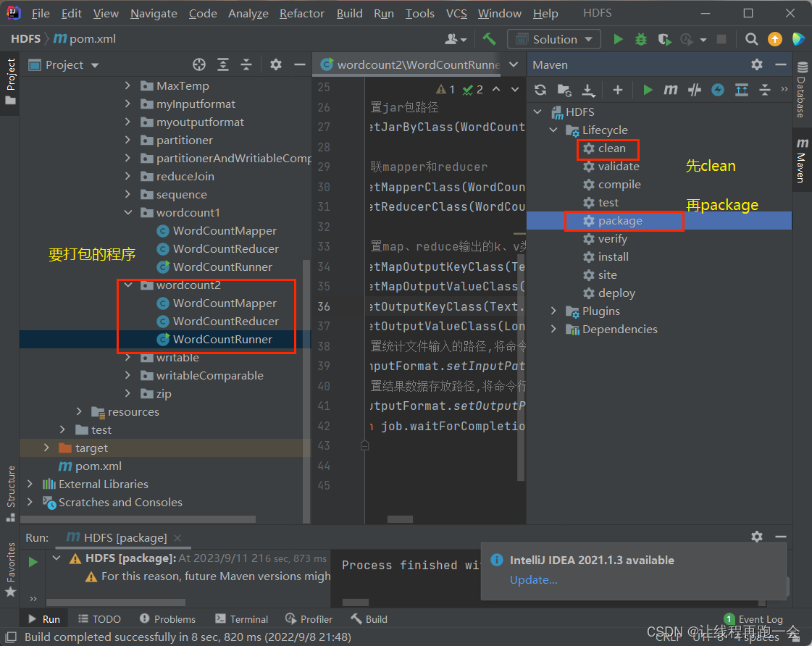The image size is (812, 646).
Task: Click Download Sources icon in Maven toolbar
Action: (588, 90)
